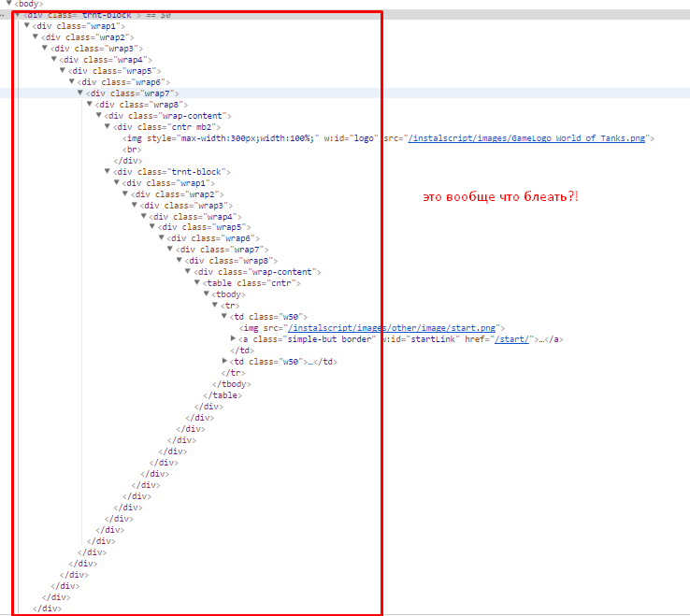
Task: Click the w:id="startLink" attribute text
Action: [420, 339]
